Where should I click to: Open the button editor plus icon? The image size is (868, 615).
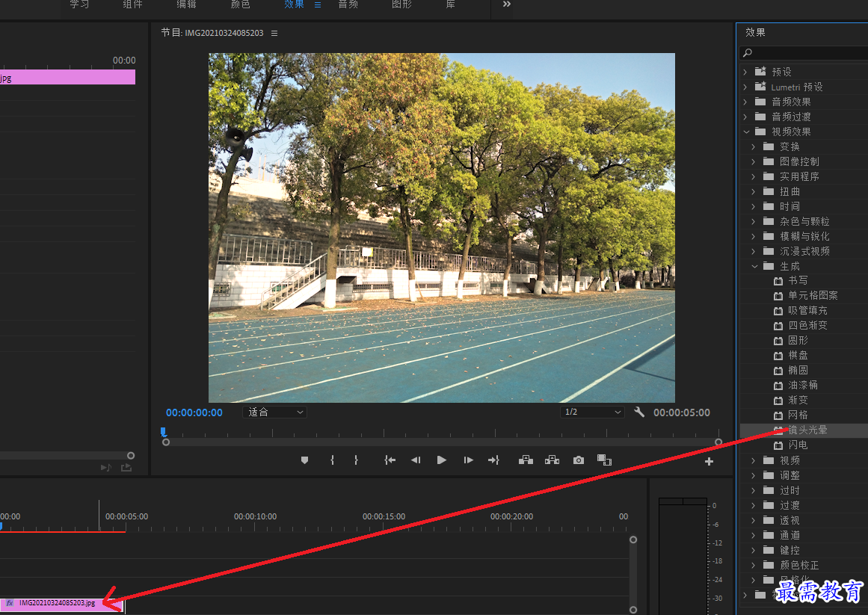[x=709, y=462]
